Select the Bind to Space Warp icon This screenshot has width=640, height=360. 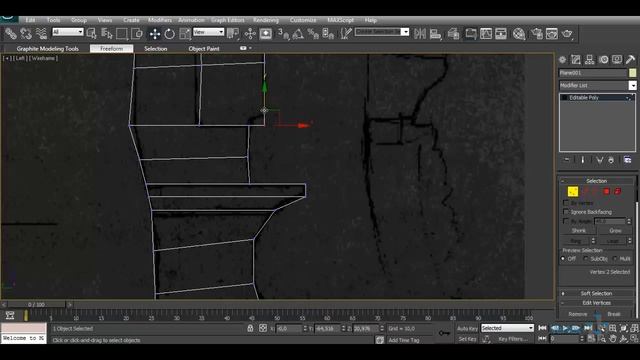(x=41, y=34)
